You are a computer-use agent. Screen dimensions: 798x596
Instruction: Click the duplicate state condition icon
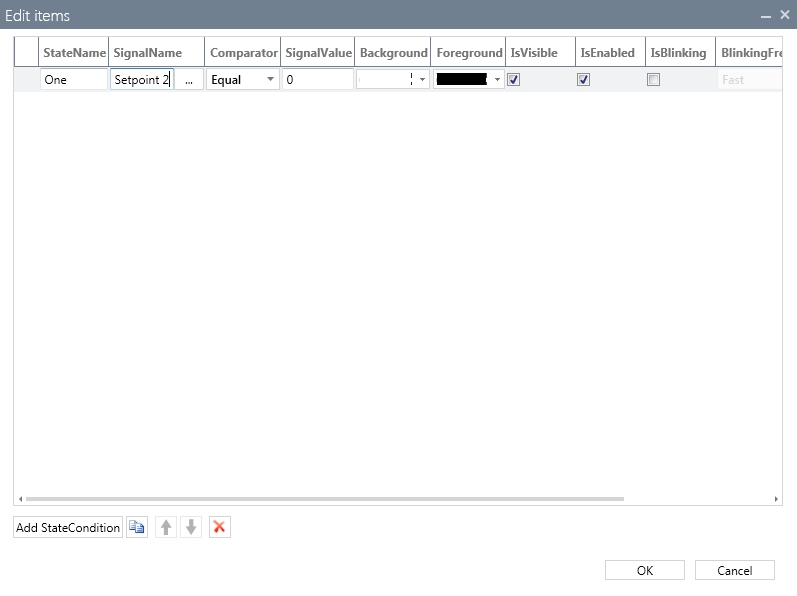coord(137,527)
